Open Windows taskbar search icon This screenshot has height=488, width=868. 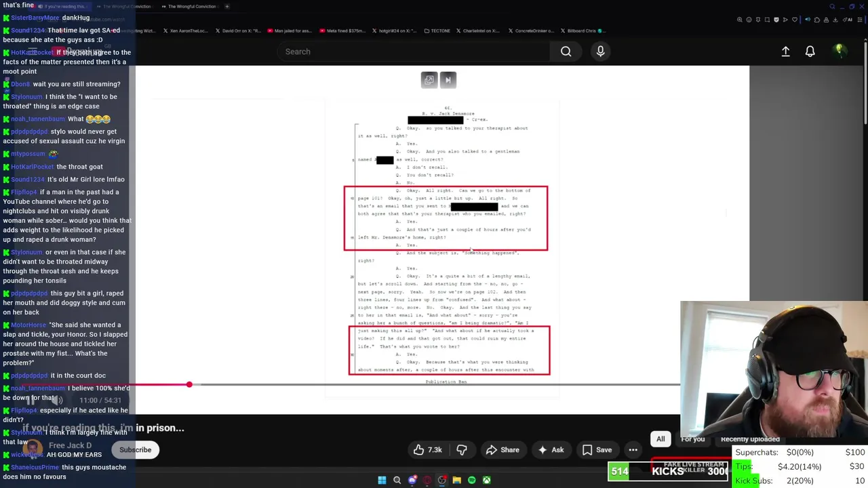[x=397, y=480]
